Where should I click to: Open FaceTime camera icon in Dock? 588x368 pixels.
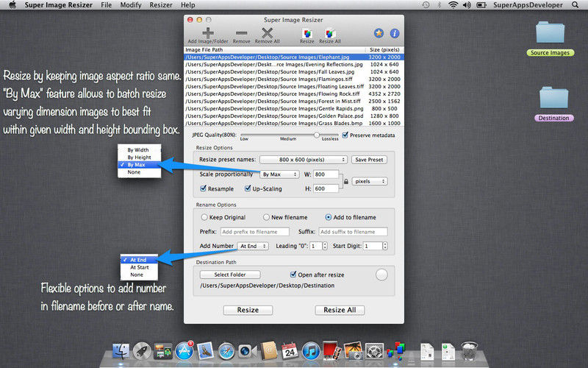point(248,352)
